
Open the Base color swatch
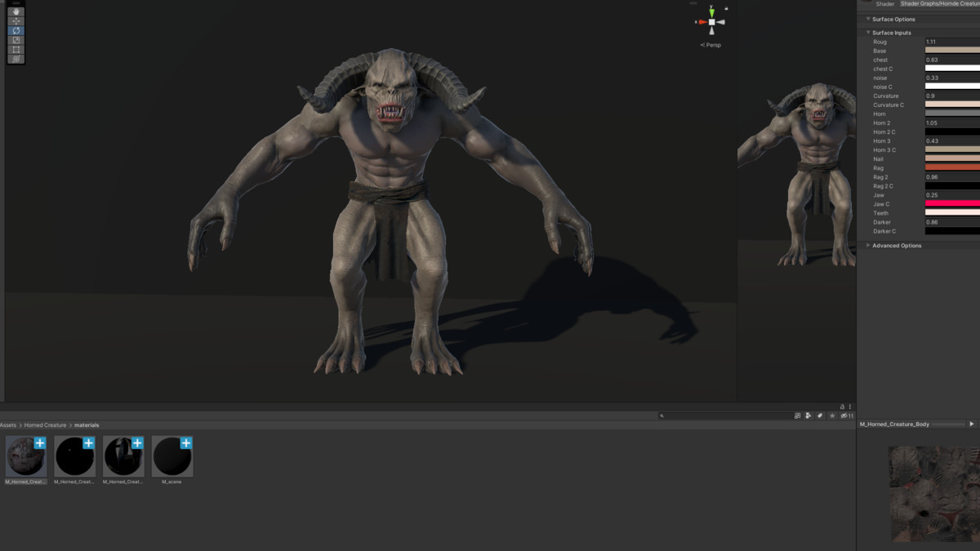pyautogui.click(x=952, y=51)
